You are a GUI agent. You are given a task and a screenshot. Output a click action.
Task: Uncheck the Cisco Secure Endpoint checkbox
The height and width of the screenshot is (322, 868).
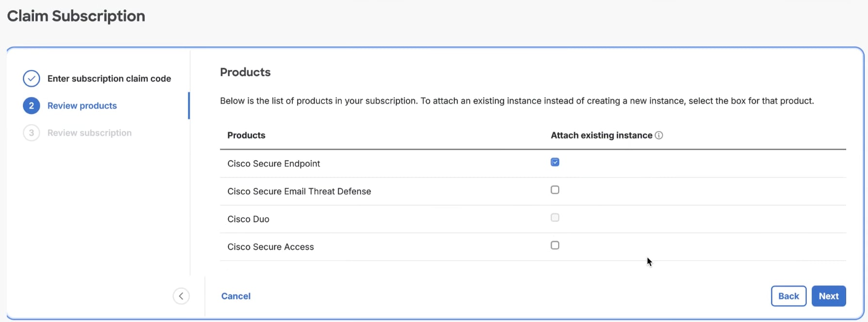pos(555,162)
